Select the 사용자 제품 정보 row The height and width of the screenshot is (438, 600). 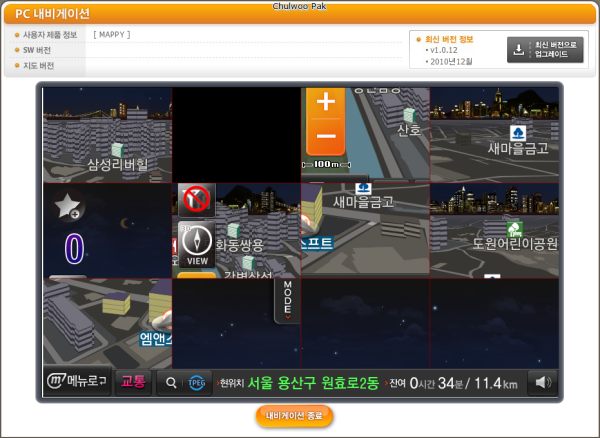tap(50, 35)
